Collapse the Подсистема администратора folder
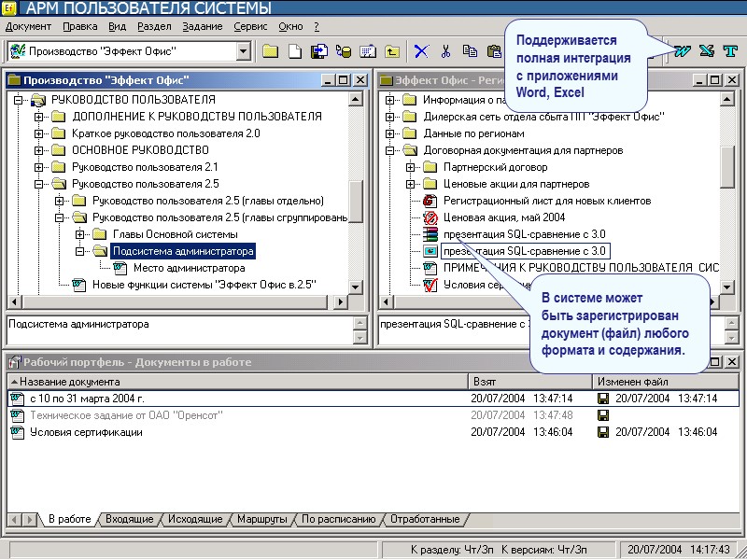 pos(79,251)
